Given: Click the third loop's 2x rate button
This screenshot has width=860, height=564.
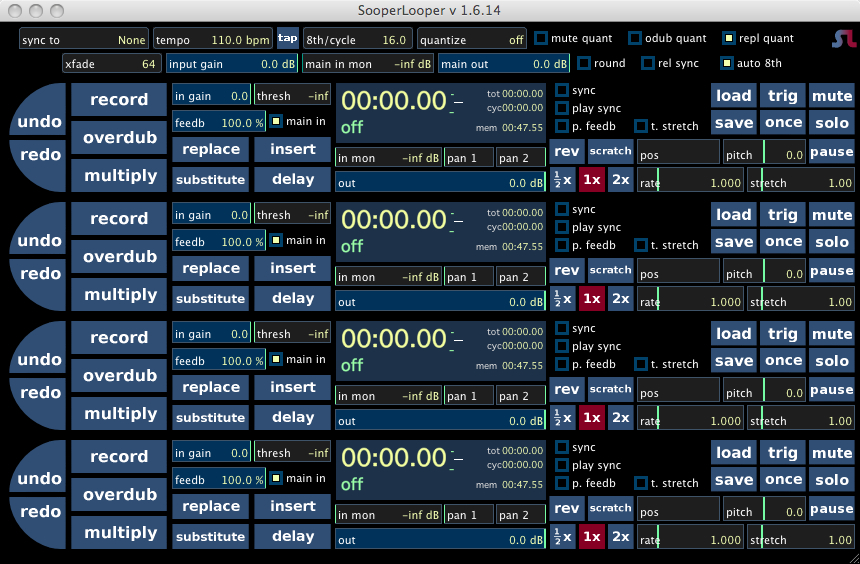Looking at the screenshot, I should [621, 418].
